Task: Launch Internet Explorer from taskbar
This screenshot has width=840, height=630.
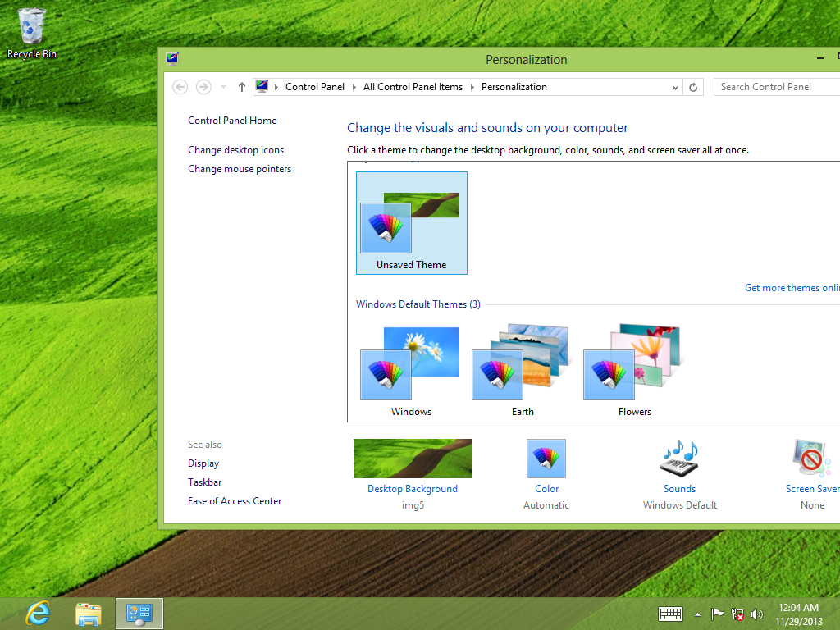Action: point(39,614)
